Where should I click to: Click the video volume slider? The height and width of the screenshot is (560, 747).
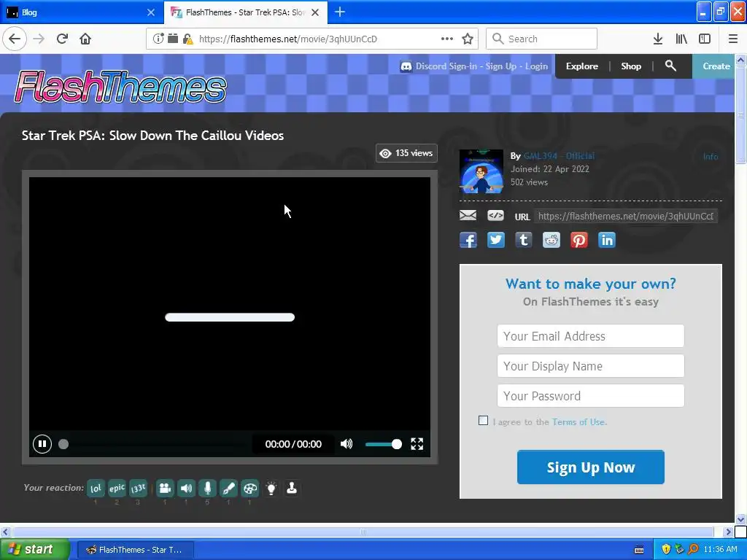click(384, 444)
